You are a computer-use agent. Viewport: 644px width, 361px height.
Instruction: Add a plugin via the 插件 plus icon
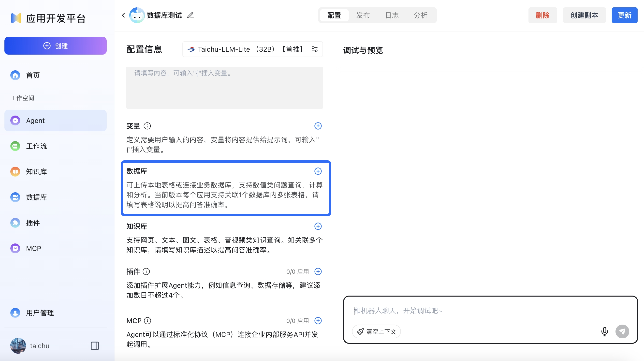[318, 271]
